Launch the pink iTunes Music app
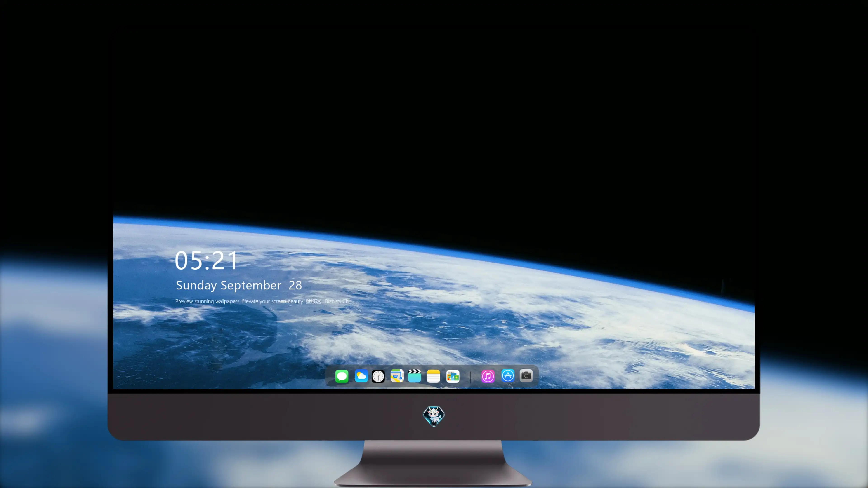Screen dimensions: 868x488 [488, 376]
